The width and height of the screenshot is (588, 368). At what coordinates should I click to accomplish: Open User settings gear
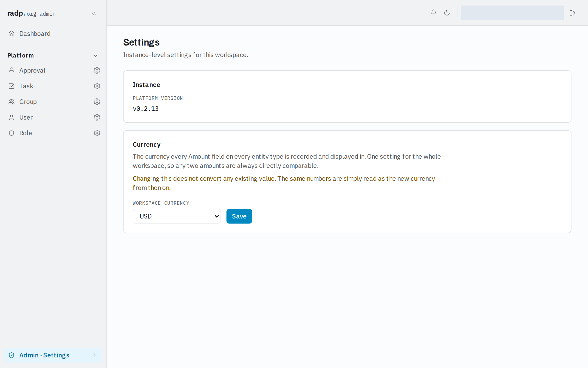pyautogui.click(x=97, y=117)
